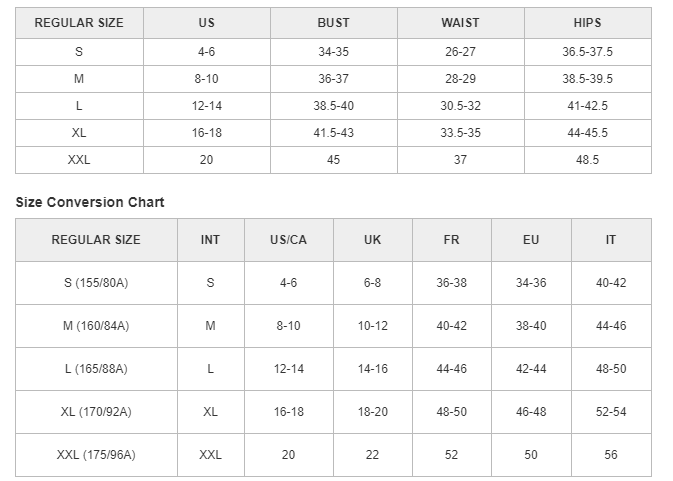
Task: Click the HIPS column header
Action: click(587, 23)
